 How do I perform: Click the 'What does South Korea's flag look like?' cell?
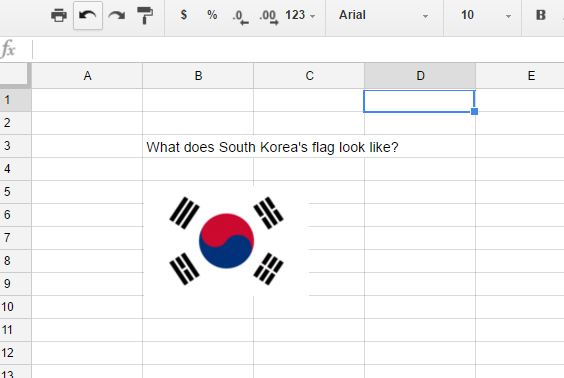(272, 147)
